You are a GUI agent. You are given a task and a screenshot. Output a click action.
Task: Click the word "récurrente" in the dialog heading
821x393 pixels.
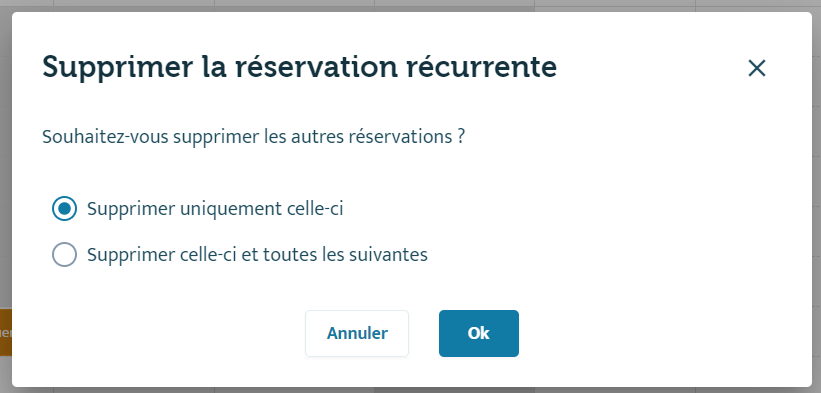[x=481, y=68]
